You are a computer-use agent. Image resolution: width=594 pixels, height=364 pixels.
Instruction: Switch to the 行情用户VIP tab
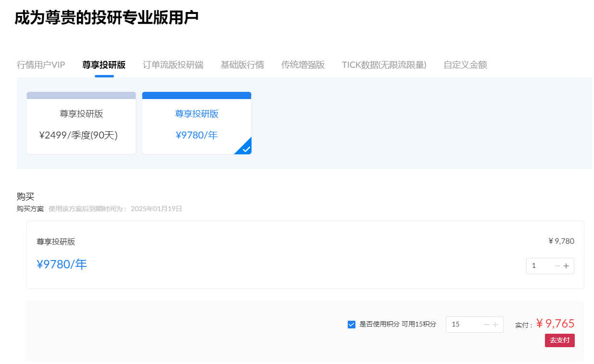pyautogui.click(x=41, y=65)
